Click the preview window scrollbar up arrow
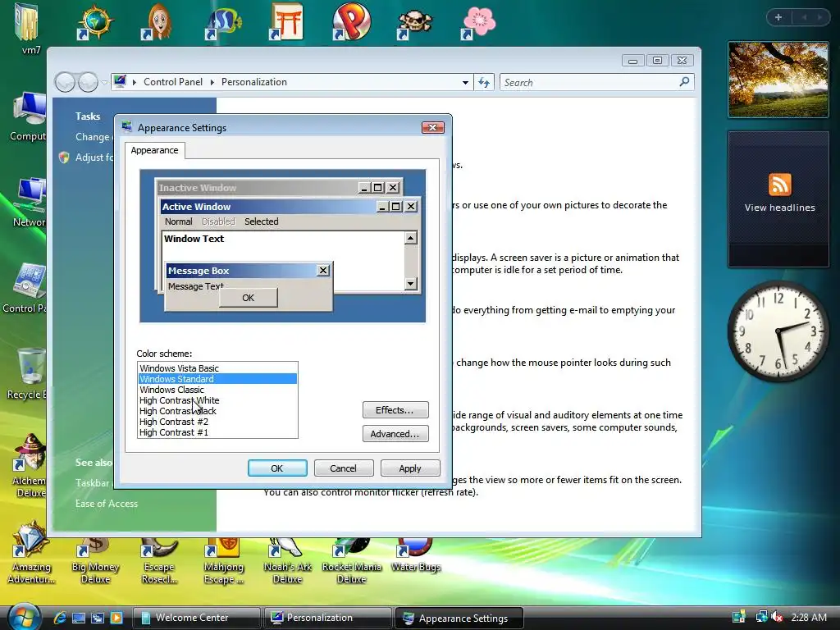 click(x=411, y=238)
